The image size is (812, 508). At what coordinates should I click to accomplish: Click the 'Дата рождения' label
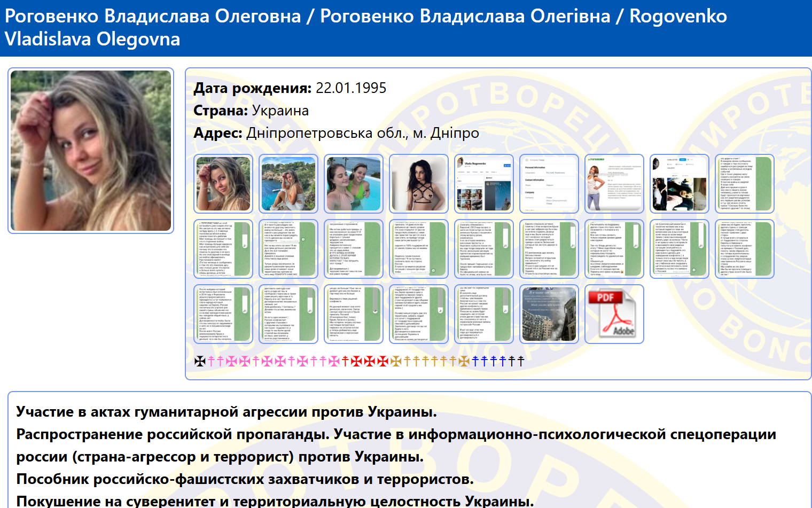[252, 88]
